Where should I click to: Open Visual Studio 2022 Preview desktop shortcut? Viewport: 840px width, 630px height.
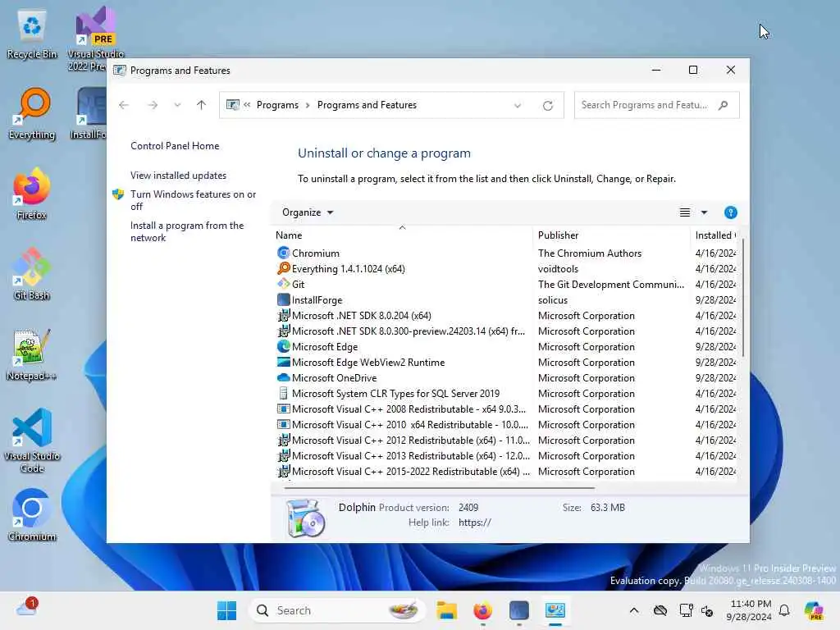point(95,39)
